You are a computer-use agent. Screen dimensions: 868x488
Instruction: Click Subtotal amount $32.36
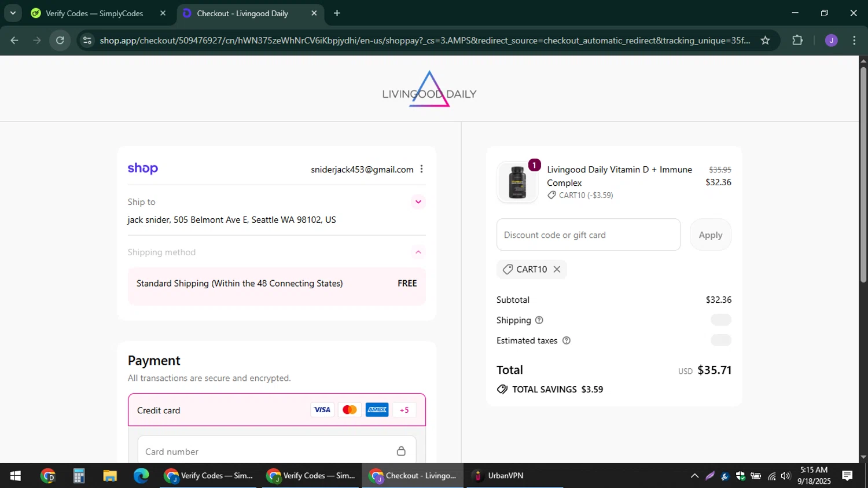[719, 300]
